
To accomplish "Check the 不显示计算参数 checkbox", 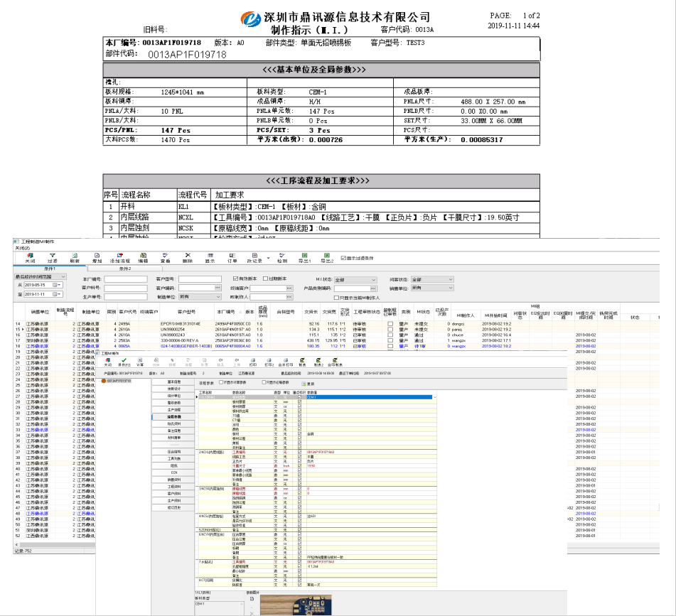I will click(x=221, y=382).
